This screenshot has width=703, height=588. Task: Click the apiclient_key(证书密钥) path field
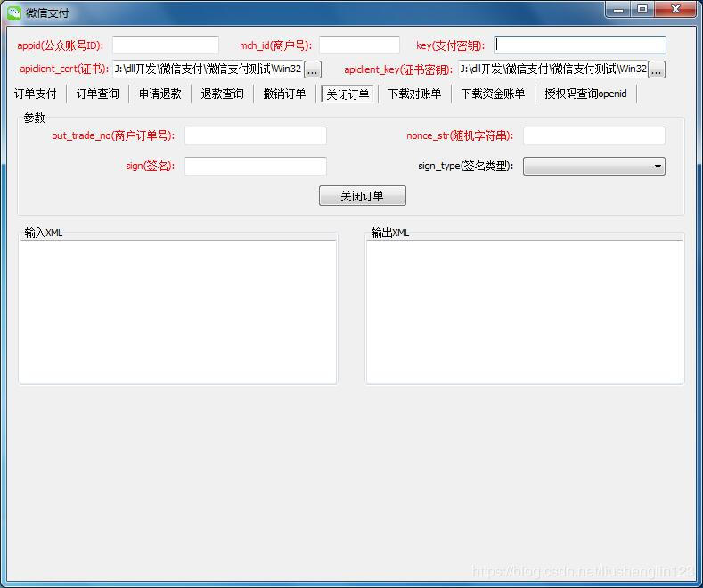(x=552, y=69)
